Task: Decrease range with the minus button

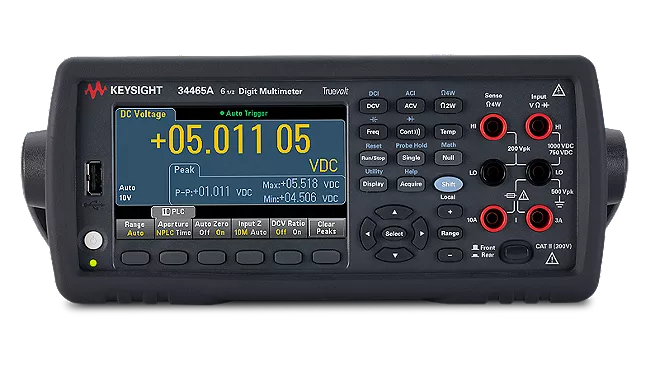Action: tap(450, 255)
